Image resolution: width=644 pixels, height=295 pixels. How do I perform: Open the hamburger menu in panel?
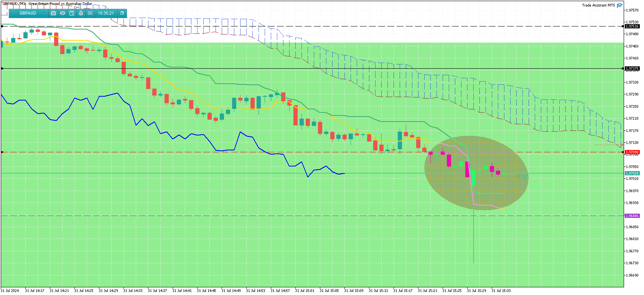[x=90, y=13]
